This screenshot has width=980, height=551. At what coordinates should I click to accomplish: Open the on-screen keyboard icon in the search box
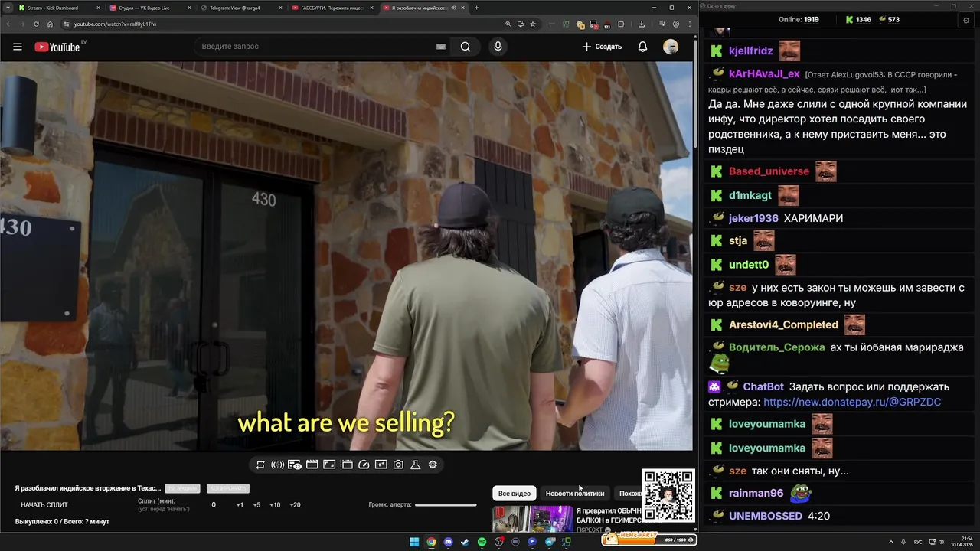441,47
